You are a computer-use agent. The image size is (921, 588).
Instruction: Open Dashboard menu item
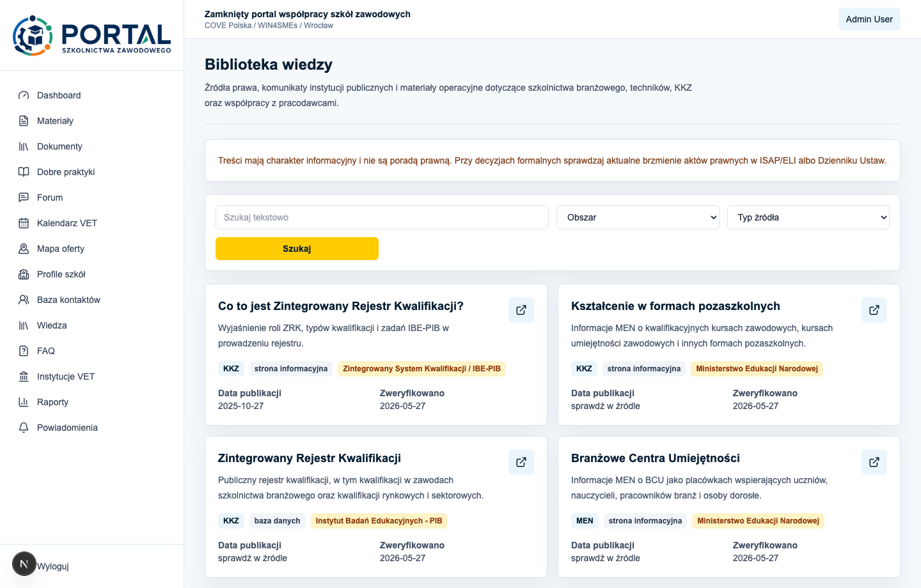tap(92, 95)
